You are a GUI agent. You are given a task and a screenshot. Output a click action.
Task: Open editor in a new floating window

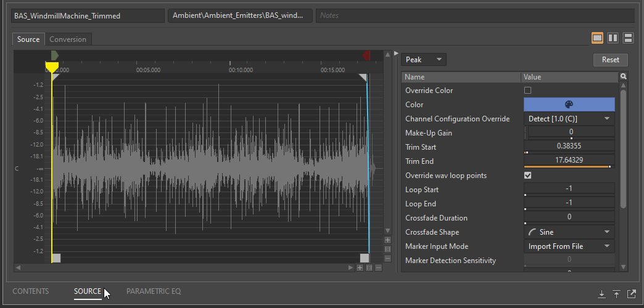click(x=632, y=294)
